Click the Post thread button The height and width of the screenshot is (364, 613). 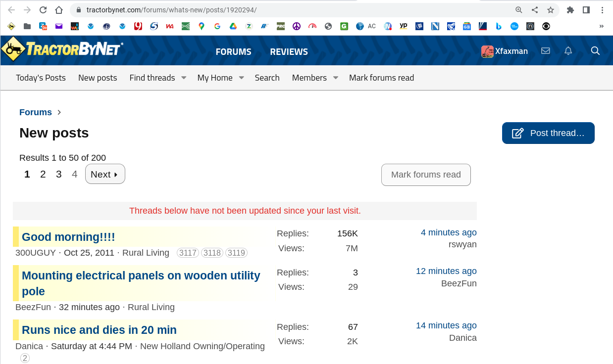548,133
